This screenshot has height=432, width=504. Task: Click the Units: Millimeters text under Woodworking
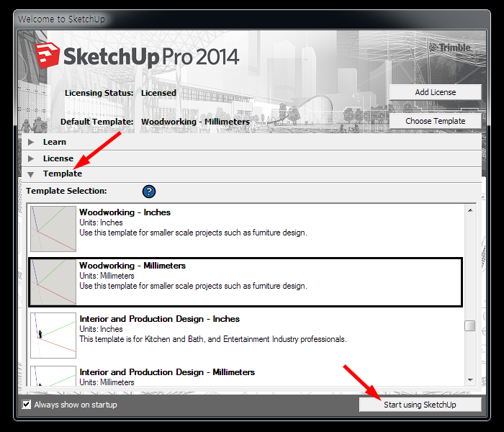click(x=107, y=276)
